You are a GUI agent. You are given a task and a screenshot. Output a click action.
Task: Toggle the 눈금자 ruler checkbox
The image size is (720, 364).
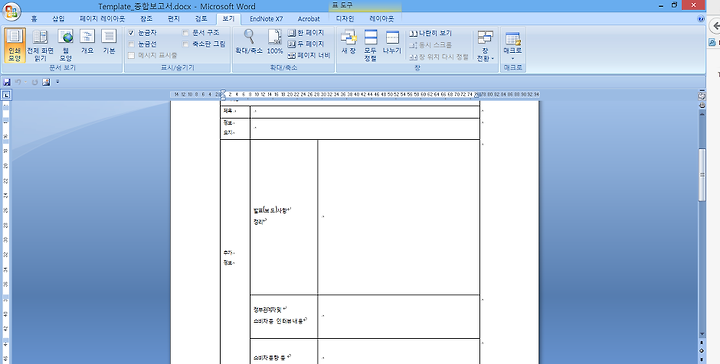(x=131, y=33)
